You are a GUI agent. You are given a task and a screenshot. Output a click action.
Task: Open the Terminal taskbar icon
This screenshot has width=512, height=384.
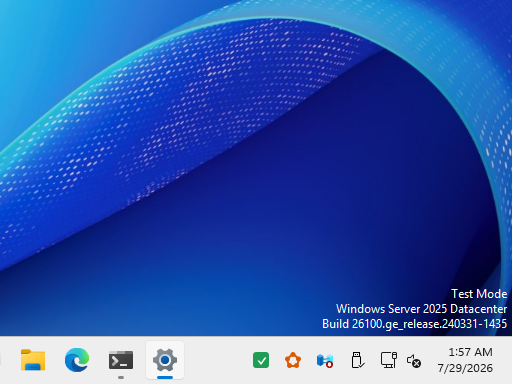pyautogui.click(x=121, y=360)
